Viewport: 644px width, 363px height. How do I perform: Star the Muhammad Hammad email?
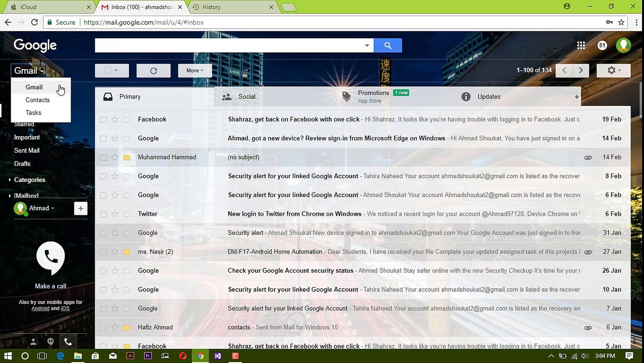(115, 157)
